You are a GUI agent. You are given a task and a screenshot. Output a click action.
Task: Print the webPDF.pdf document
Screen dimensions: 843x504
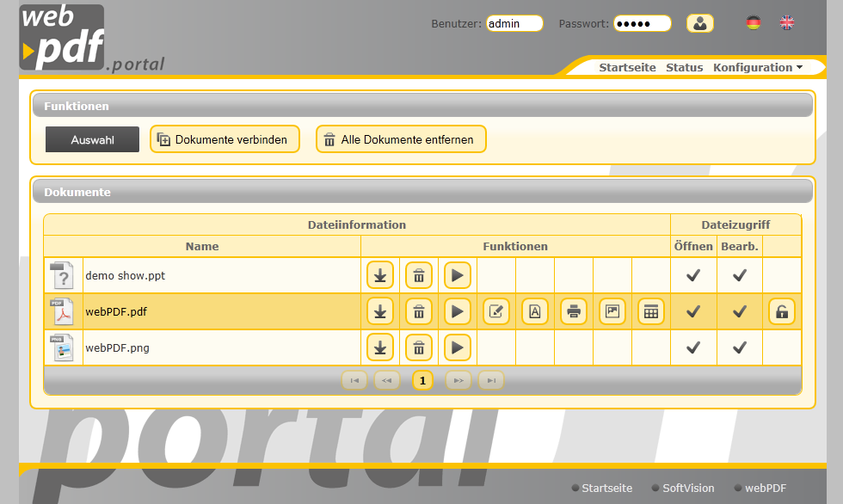574,311
